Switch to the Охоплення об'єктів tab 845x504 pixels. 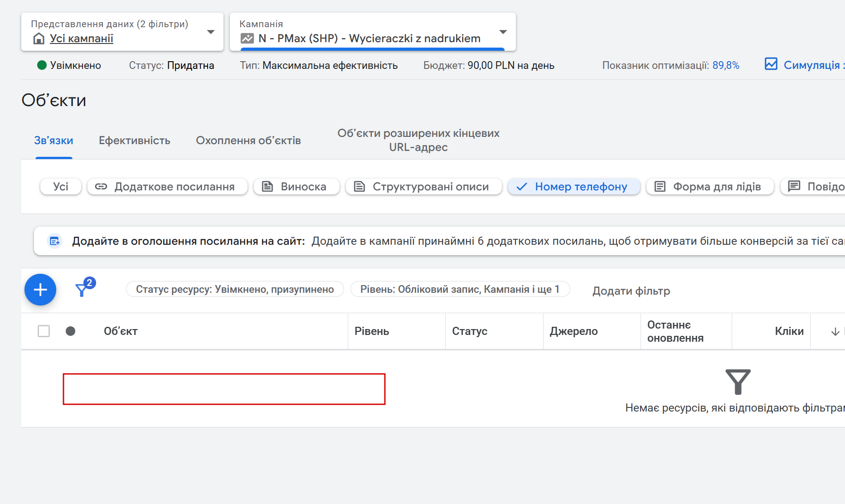click(248, 141)
